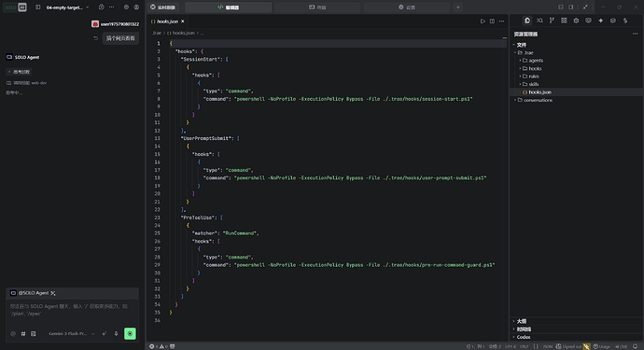This screenshot has height=350, width=644.
Task: Expand the Outline section
Action: 577,321
